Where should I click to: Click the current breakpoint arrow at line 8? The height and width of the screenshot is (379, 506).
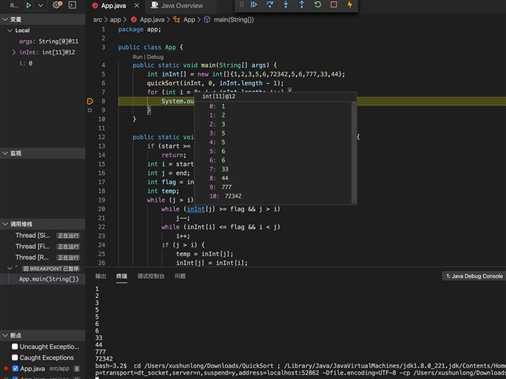[x=90, y=101]
